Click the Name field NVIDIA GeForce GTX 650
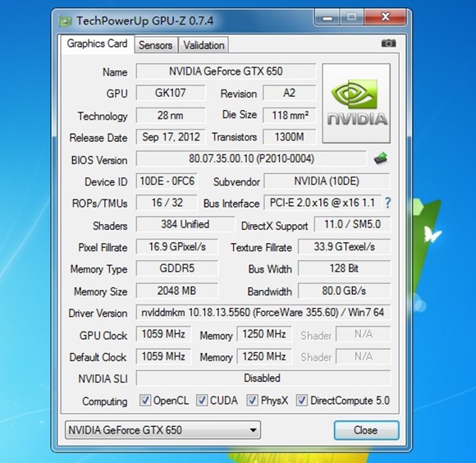Image resolution: width=476 pixels, height=463 pixels. 226,71
